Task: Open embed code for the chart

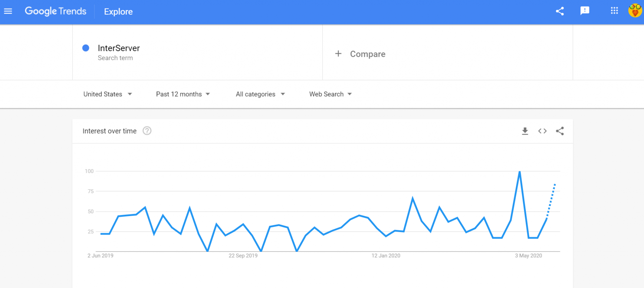Action: pos(542,131)
